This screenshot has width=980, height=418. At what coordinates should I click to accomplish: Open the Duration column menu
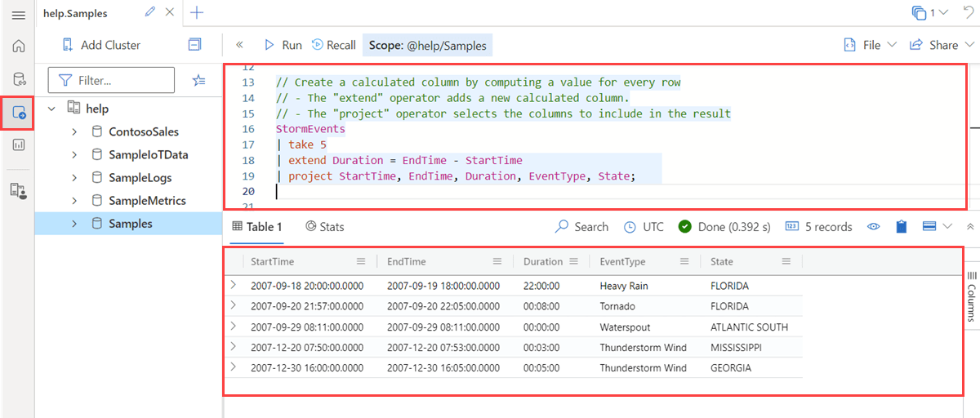573,261
